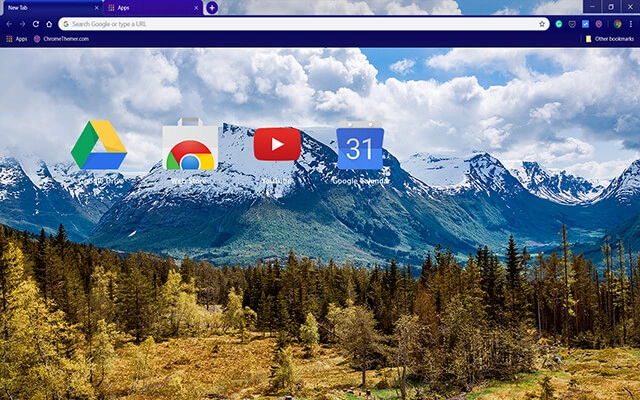Open the Pocket extension
The height and width of the screenshot is (400, 640).
(x=572, y=24)
